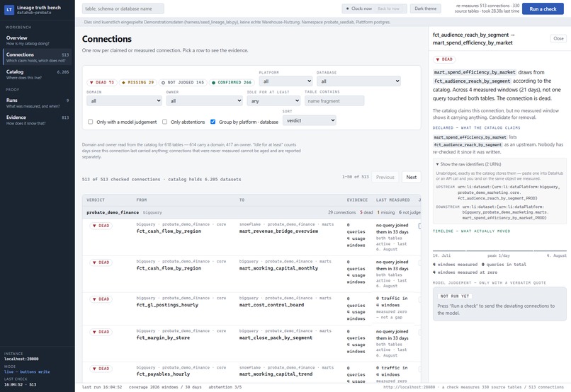Open Runs in the sidebar
Viewport: 571px width, 392px height.
click(37, 103)
